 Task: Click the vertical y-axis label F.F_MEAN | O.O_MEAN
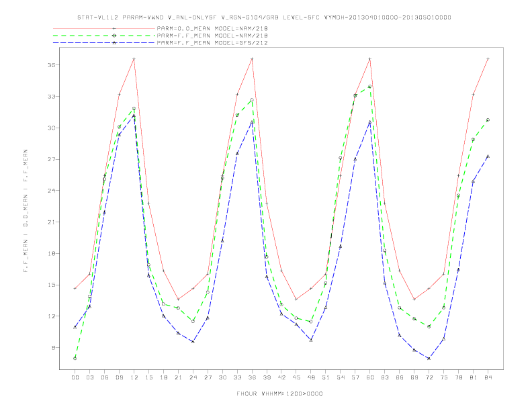(x=26, y=211)
